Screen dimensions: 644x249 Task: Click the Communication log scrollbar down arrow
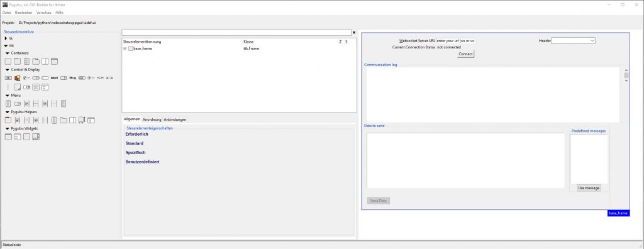[x=626, y=80]
